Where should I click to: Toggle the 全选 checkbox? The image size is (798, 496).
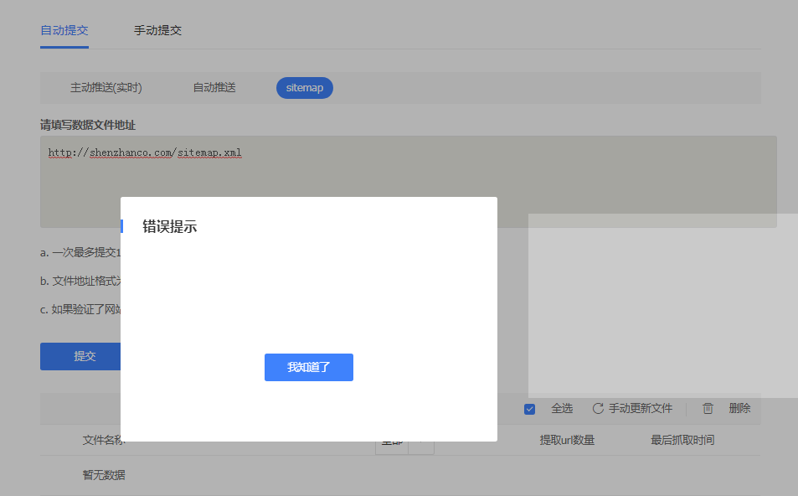tap(530, 409)
